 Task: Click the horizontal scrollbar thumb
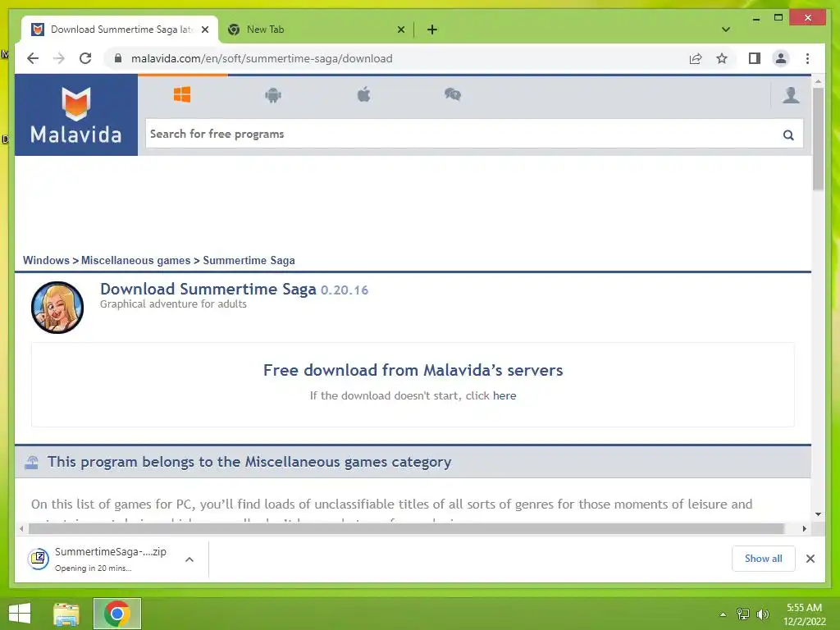407,529
